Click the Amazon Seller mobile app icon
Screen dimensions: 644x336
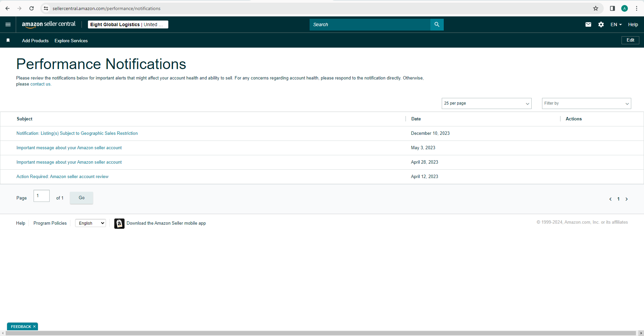(119, 223)
